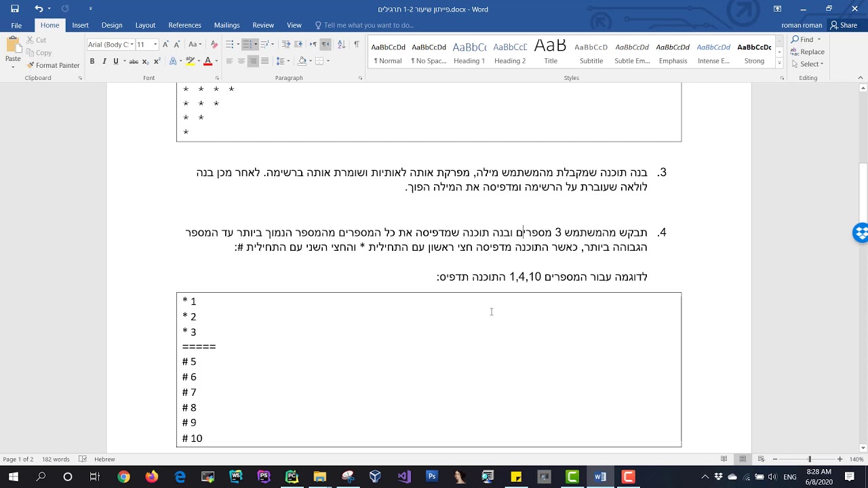The height and width of the screenshot is (488, 868).
Task: Switch to the Review tab
Action: click(263, 25)
